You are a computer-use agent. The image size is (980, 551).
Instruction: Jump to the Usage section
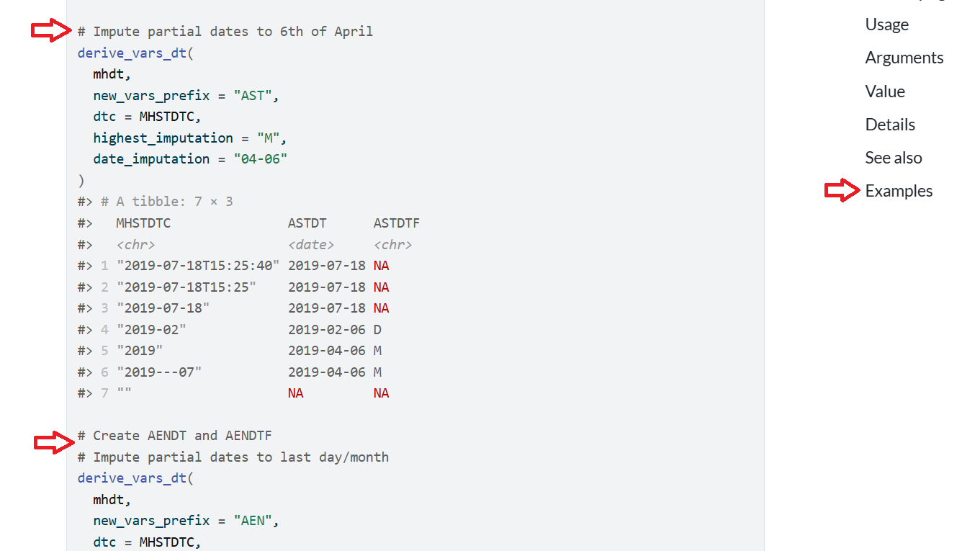point(886,24)
